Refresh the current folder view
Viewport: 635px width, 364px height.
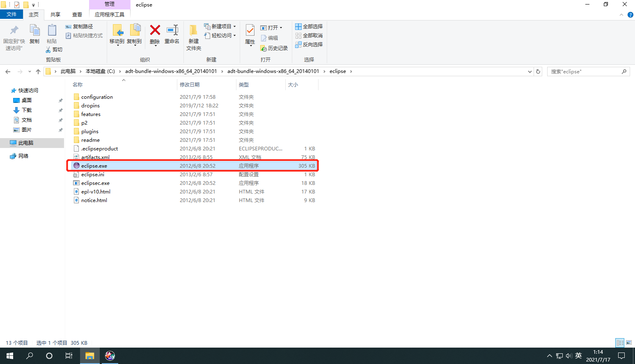click(538, 71)
